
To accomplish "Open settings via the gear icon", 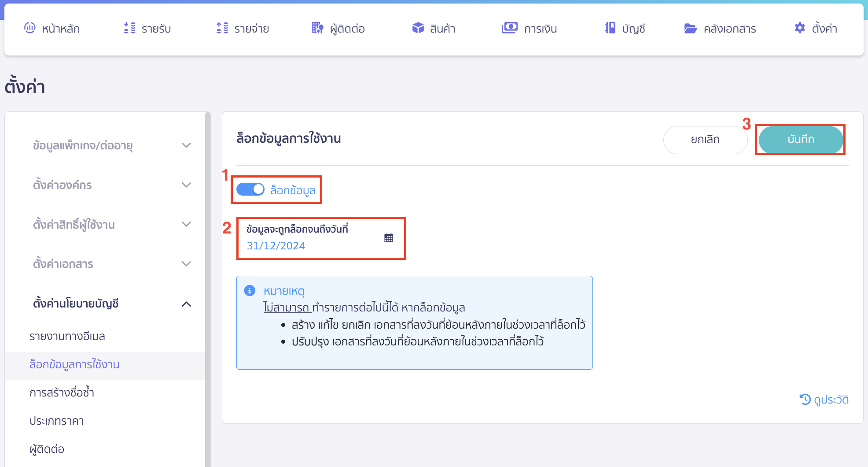I will click(x=799, y=28).
